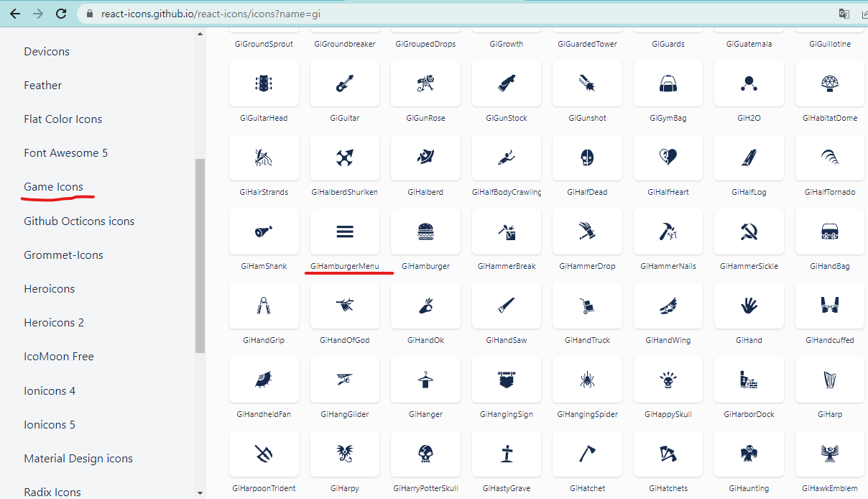Select the GiGymBag icon

(x=668, y=83)
